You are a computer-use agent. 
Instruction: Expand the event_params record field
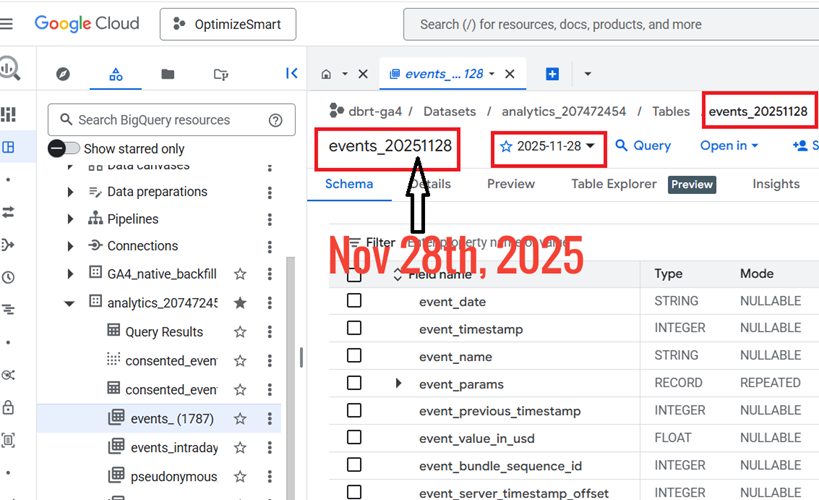(399, 383)
